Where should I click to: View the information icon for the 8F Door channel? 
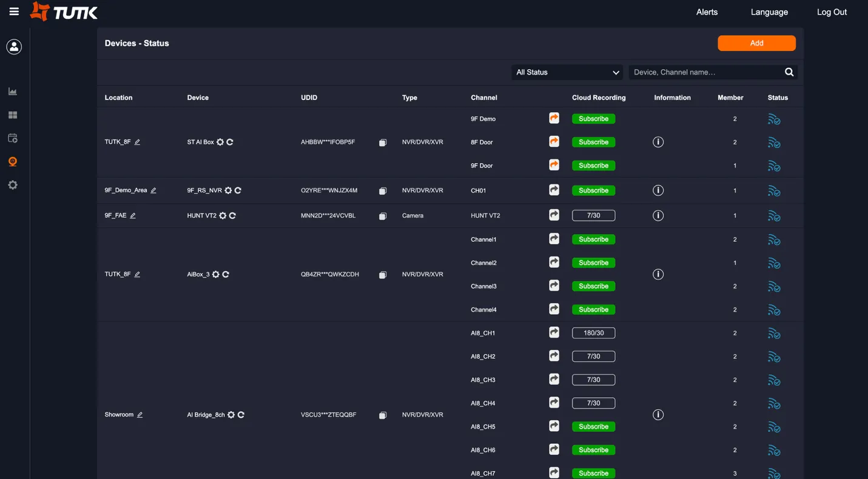658,141
